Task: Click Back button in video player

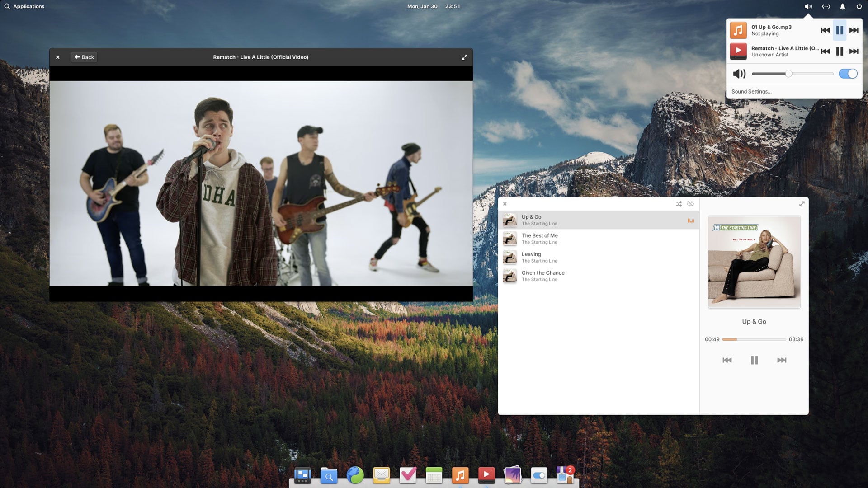Action: [x=84, y=57]
